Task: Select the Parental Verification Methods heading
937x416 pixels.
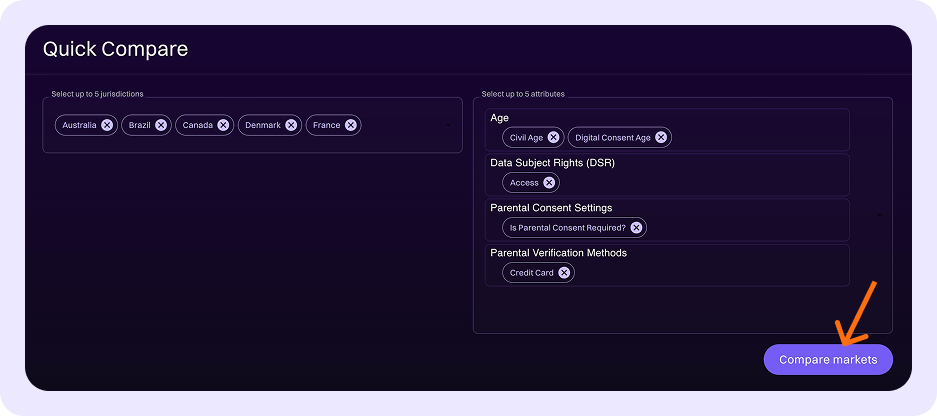Action: pyautogui.click(x=558, y=253)
